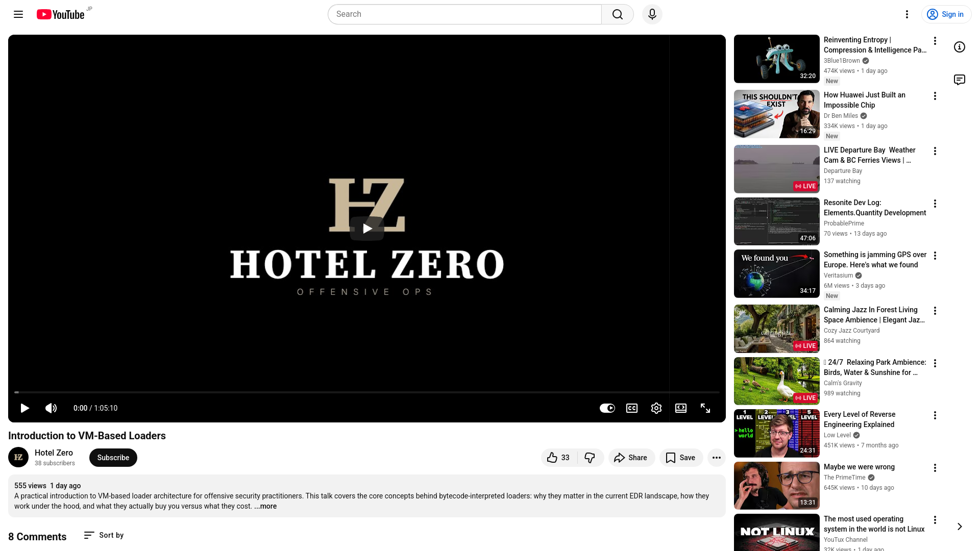
Task: Toggle closed captions on the player
Action: click(x=632, y=408)
